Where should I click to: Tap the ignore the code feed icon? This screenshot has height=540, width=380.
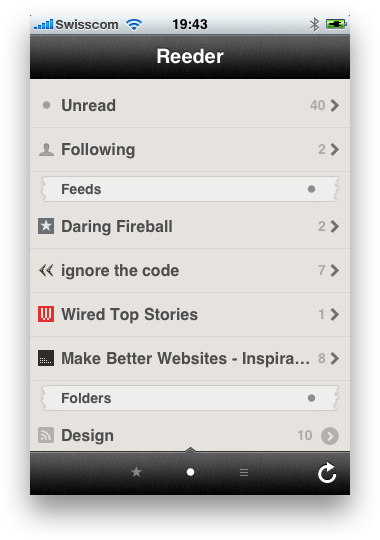click(x=46, y=271)
